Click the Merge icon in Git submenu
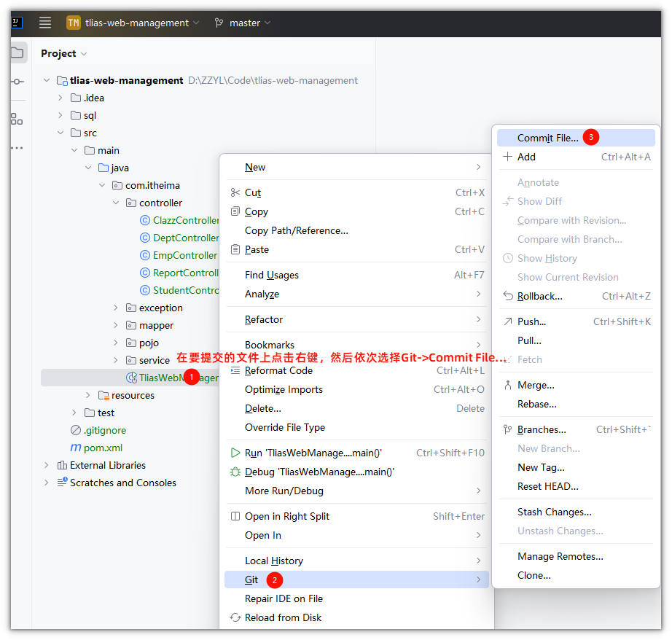 (x=508, y=385)
